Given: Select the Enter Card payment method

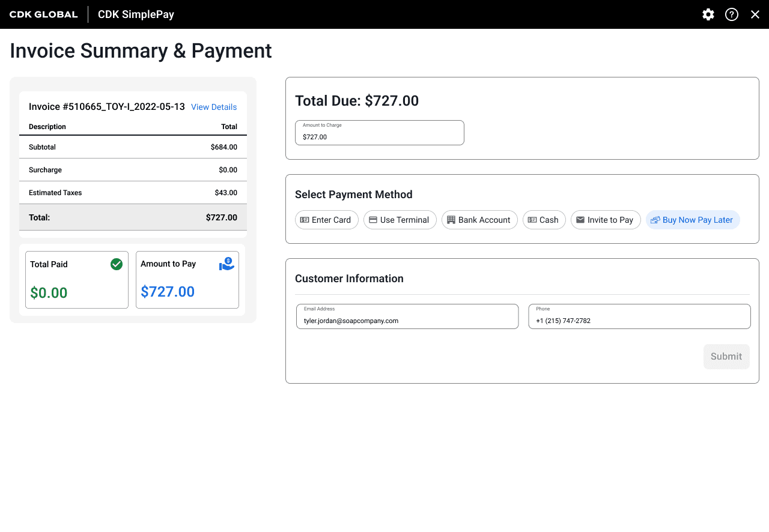Looking at the screenshot, I should tap(327, 220).
